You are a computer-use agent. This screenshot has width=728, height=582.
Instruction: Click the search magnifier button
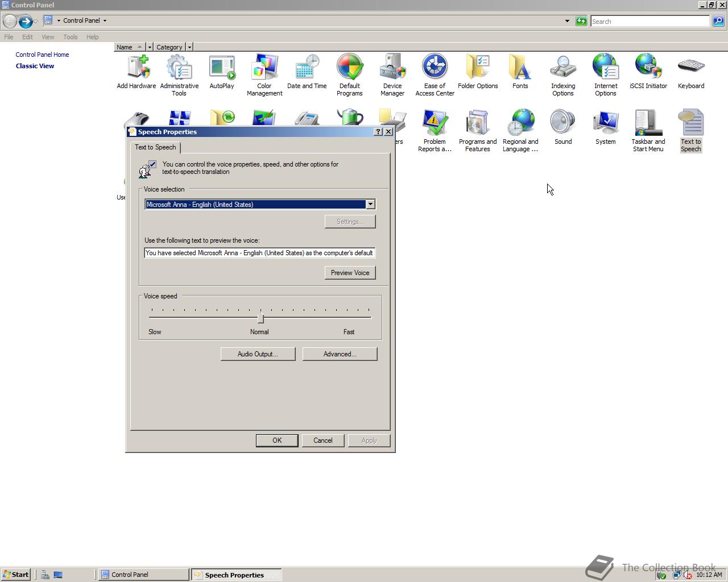click(718, 21)
